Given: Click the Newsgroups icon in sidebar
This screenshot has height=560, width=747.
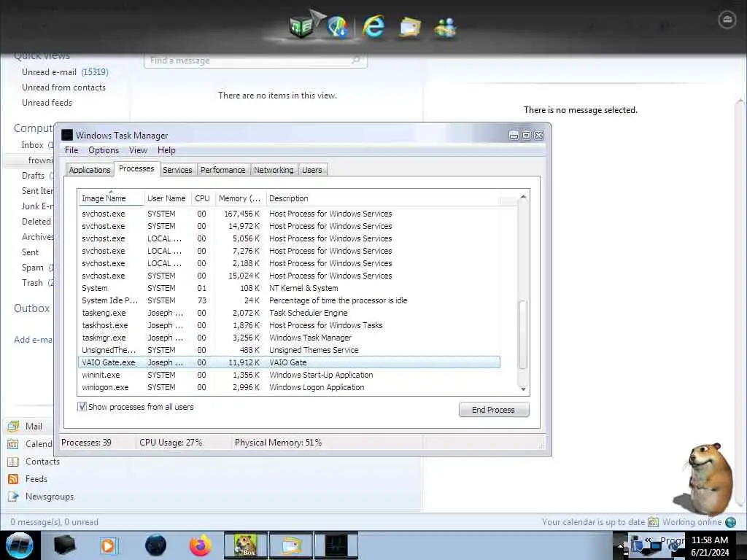Looking at the screenshot, I should click(x=13, y=497).
